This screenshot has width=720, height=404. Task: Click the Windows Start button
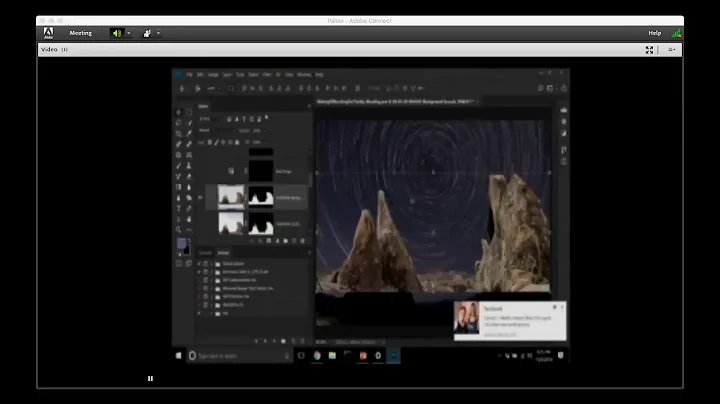(179, 356)
